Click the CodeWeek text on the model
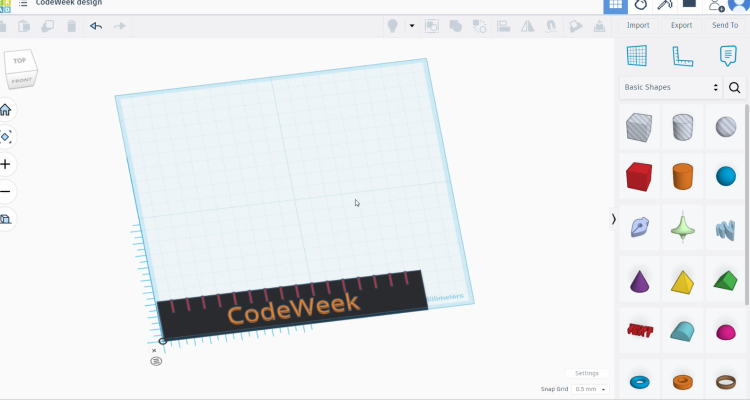Image resolution: width=750 pixels, height=400 pixels. coord(293,309)
